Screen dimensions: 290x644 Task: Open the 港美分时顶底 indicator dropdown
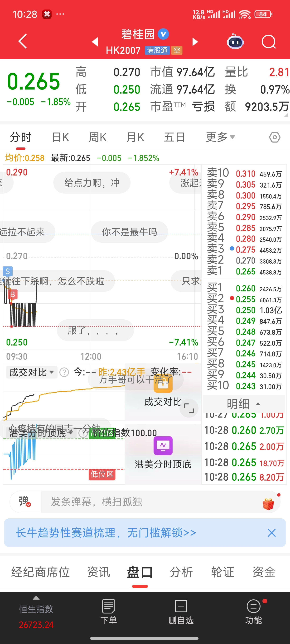click(41, 433)
